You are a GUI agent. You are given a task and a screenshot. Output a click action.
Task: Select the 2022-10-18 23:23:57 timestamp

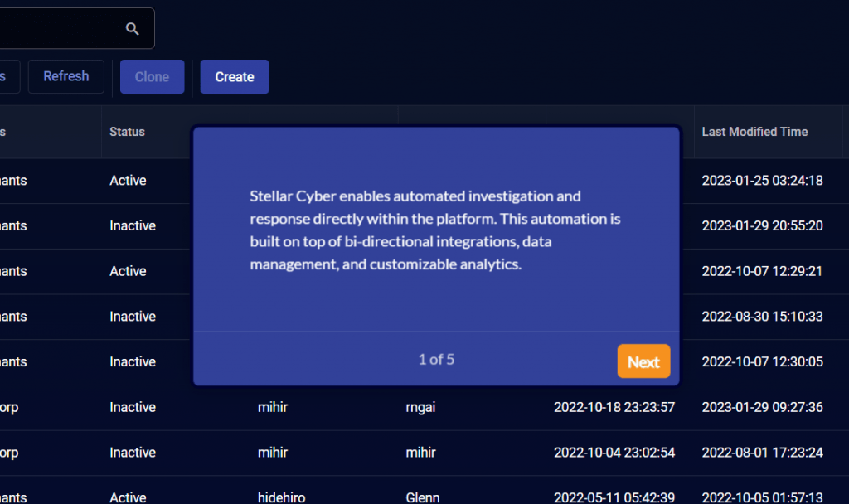coord(614,407)
